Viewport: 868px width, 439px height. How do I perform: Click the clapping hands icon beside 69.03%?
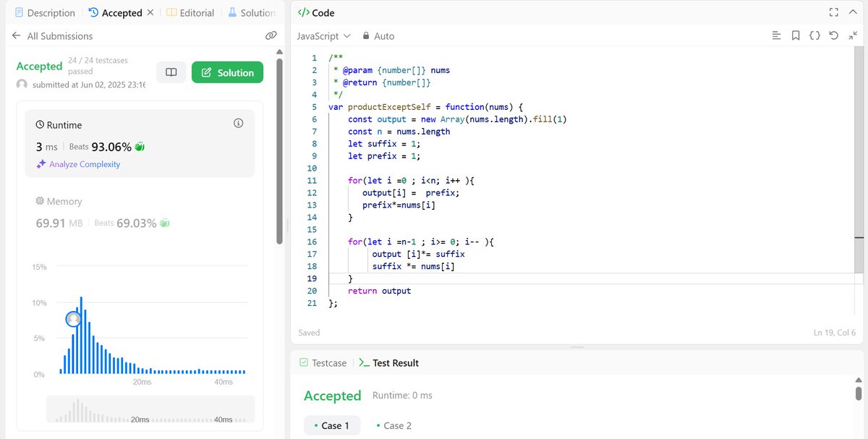(164, 223)
